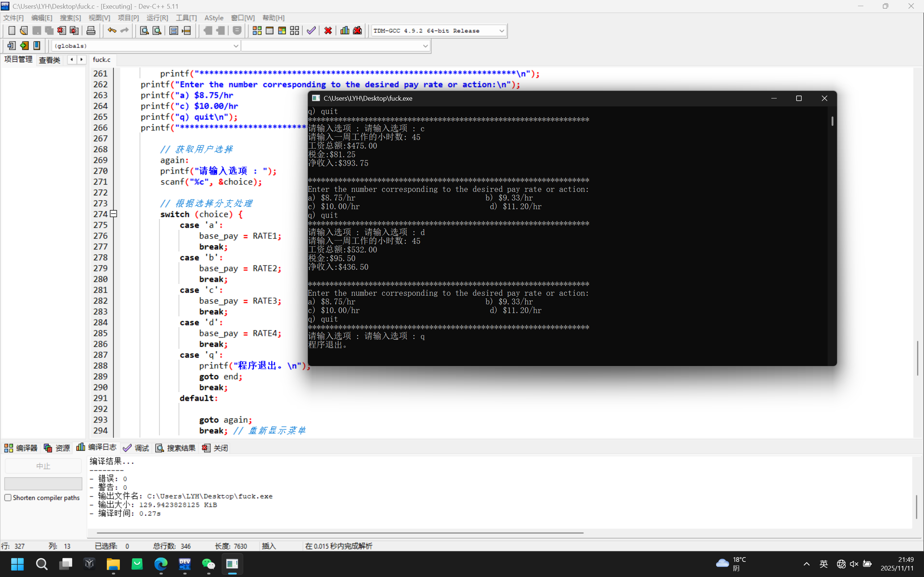924x577 pixels.
Task: Click the red X stop execution icon
Action: point(328,31)
